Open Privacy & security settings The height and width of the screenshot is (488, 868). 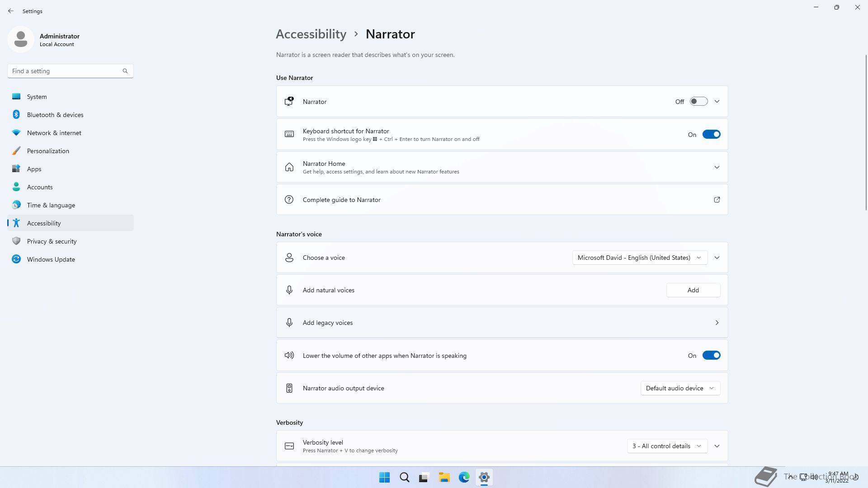coord(71,241)
